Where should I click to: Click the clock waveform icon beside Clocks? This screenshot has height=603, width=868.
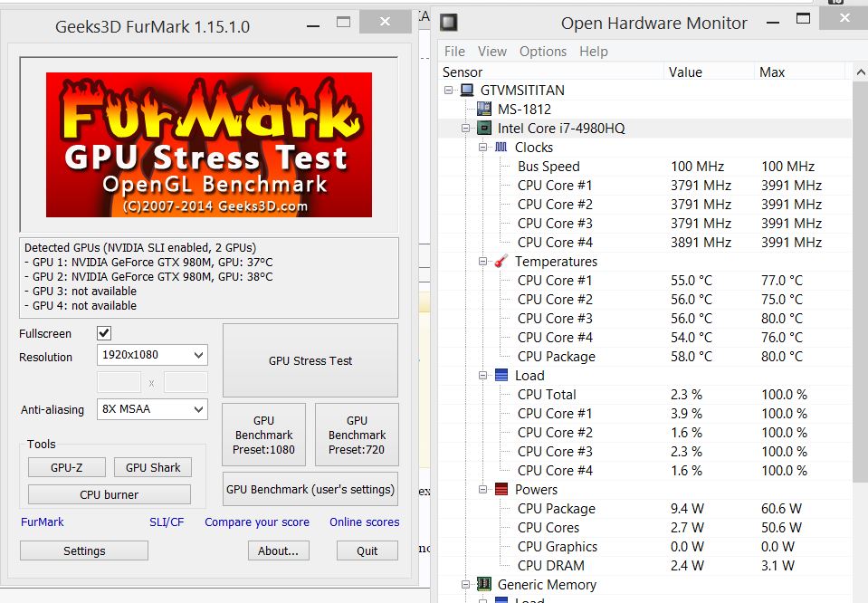501,147
